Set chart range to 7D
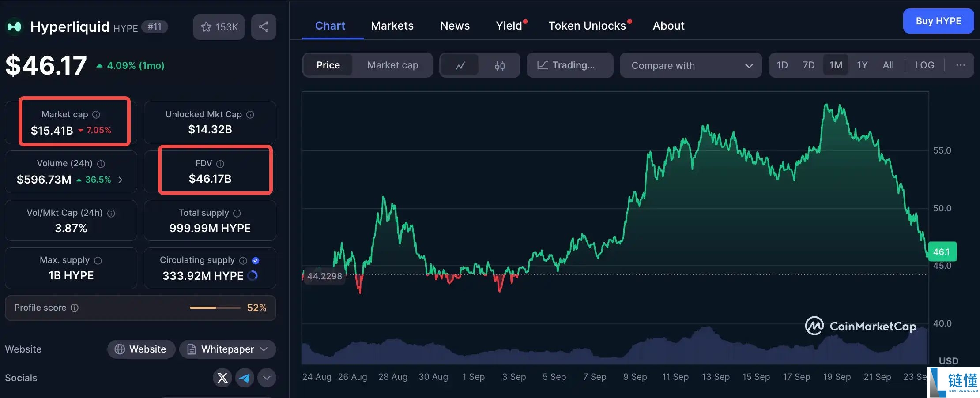Screen dimensions: 980x398 808,65
